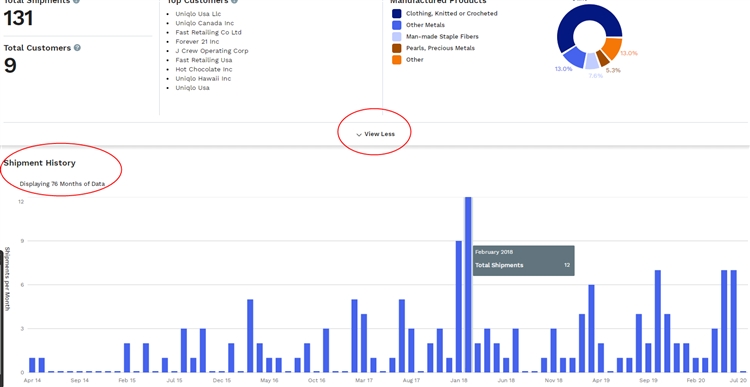Click the help icon beside Top Customers

pos(234,1)
